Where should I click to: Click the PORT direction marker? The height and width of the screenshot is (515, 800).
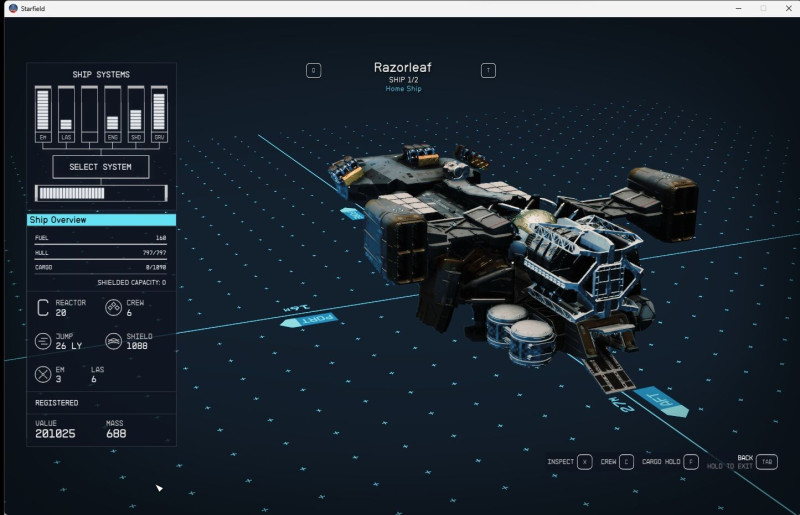pyautogui.click(x=310, y=320)
